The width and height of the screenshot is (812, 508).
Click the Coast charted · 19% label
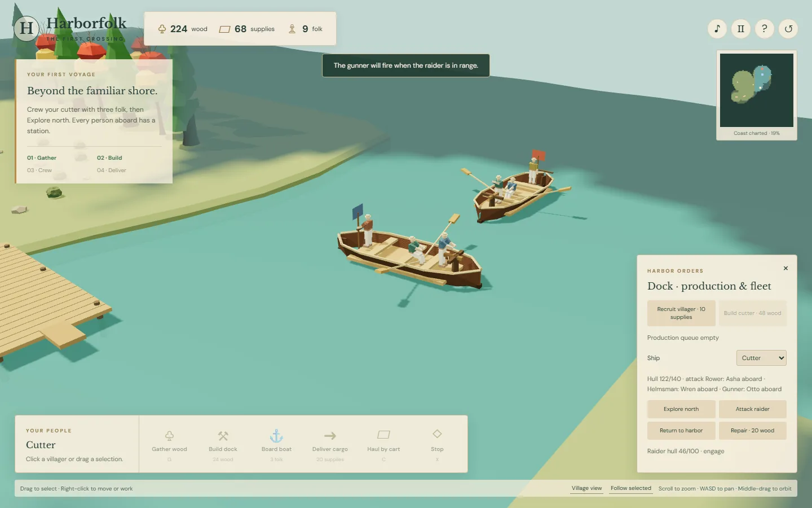click(757, 133)
